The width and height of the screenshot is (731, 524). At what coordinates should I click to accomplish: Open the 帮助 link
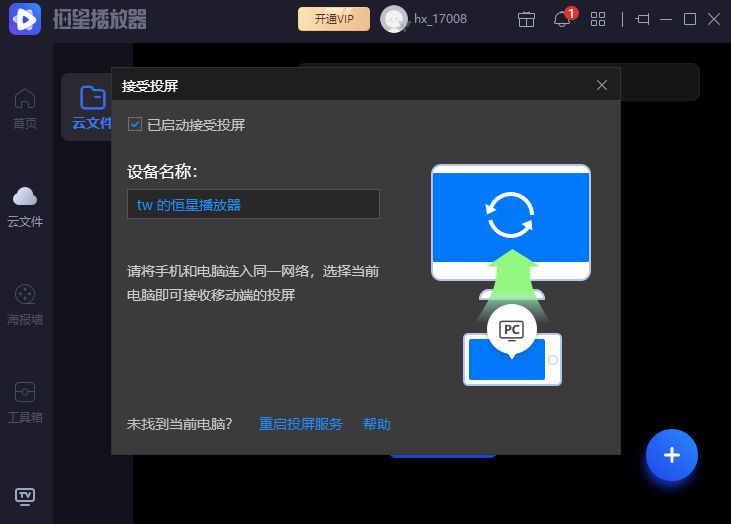377,424
